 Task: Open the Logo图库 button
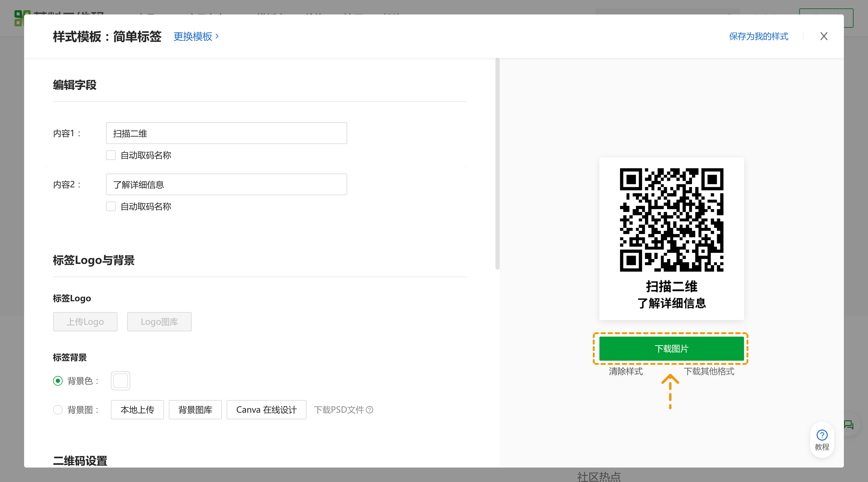(x=159, y=322)
